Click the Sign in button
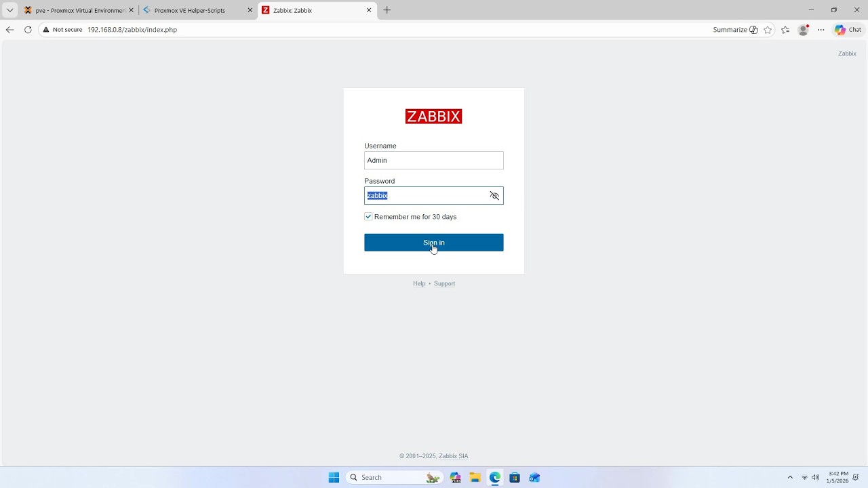This screenshot has height=488, width=868. (434, 243)
